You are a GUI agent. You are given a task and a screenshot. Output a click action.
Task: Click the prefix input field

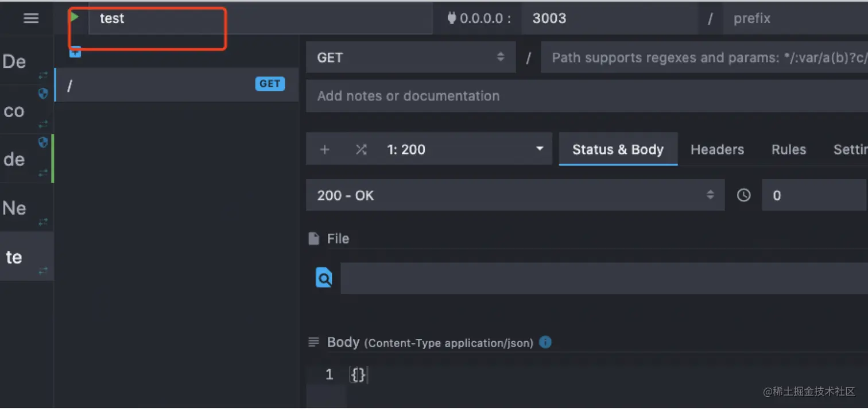[795, 18]
